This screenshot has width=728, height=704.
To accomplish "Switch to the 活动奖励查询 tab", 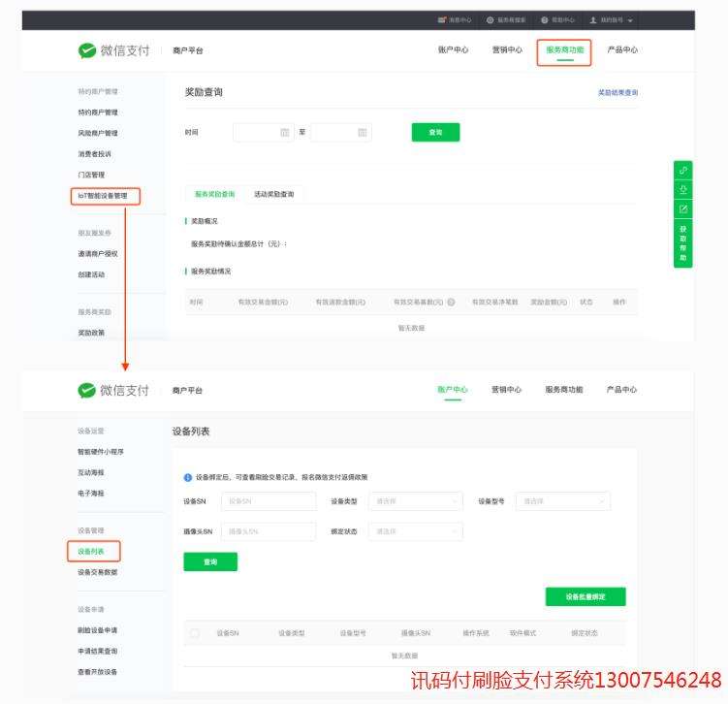I will click(274, 194).
